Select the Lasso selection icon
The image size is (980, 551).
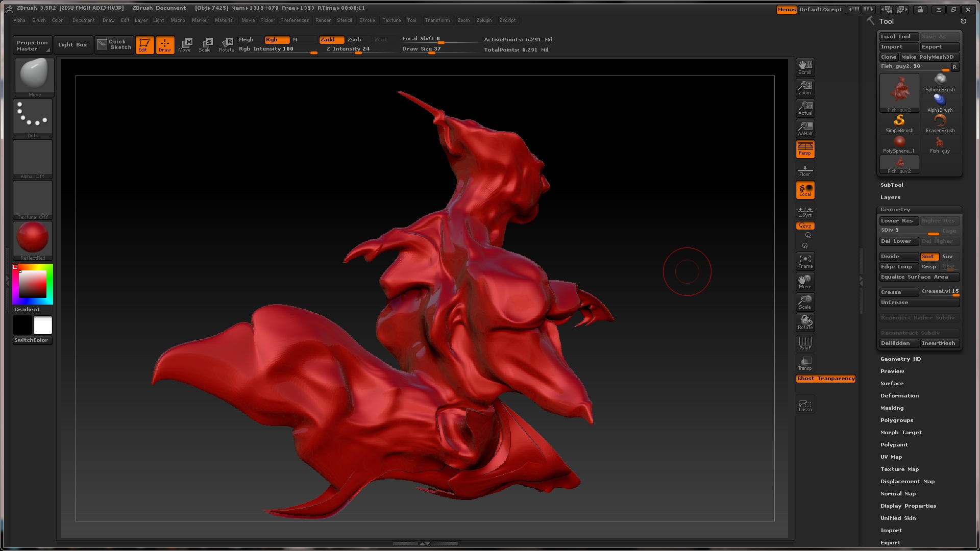click(805, 405)
